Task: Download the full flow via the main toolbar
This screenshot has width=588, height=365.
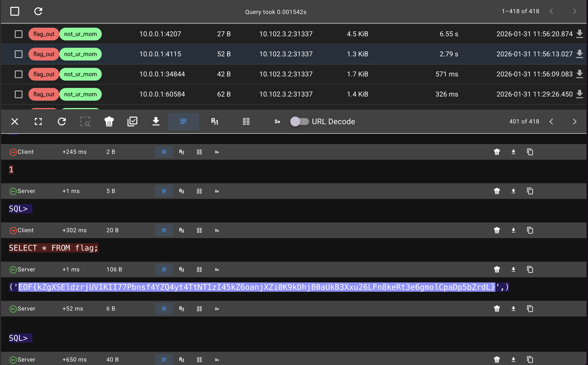Action: point(156,122)
